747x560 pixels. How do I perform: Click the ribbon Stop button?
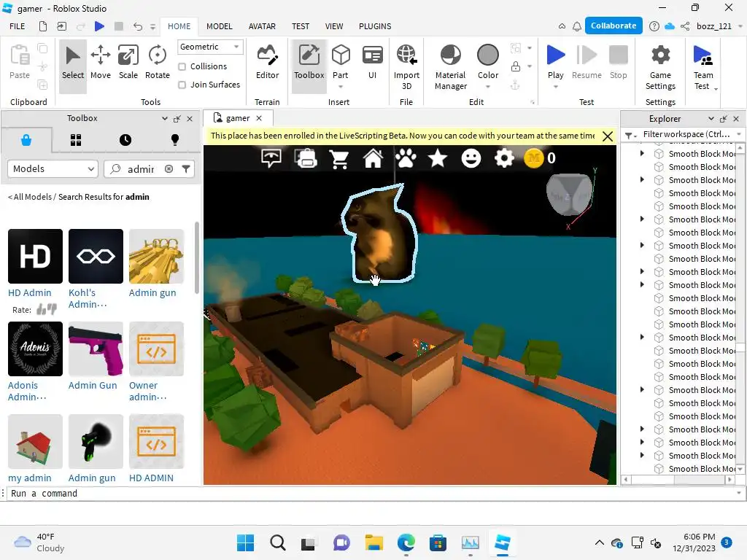(x=619, y=62)
